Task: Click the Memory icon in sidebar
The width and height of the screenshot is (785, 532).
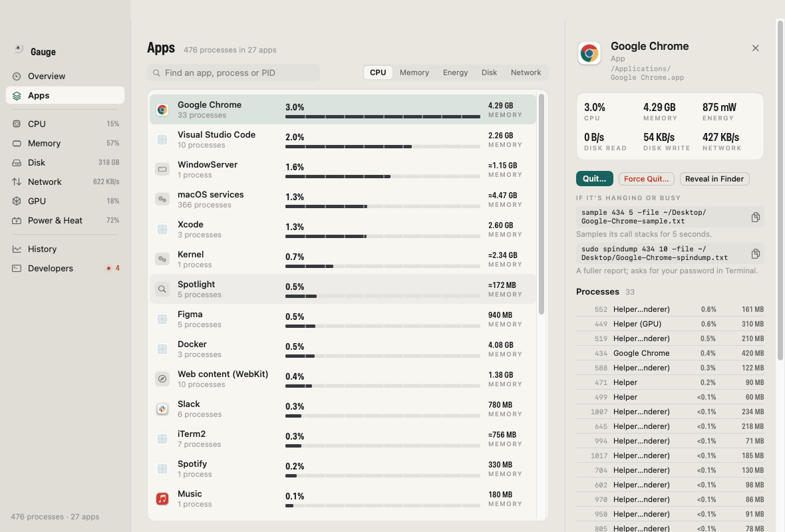Action: (x=17, y=143)
